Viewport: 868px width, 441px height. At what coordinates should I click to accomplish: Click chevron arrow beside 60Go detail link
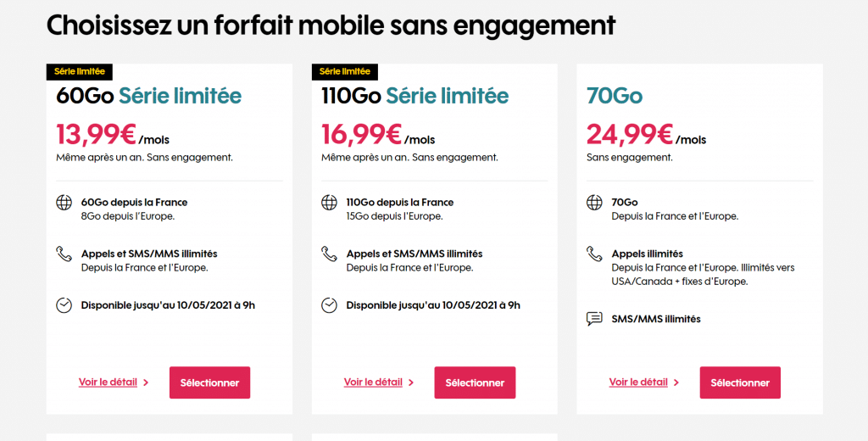pyautogui.click(x=146, y=382)
